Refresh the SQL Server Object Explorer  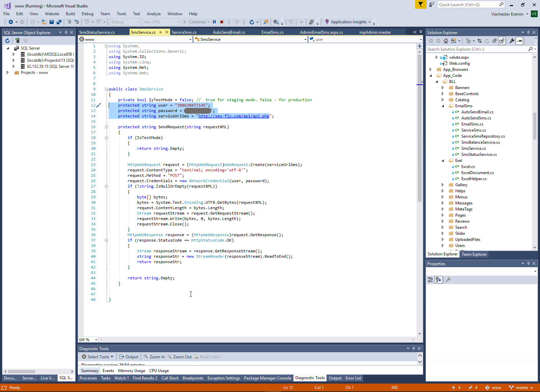point(7,40)
